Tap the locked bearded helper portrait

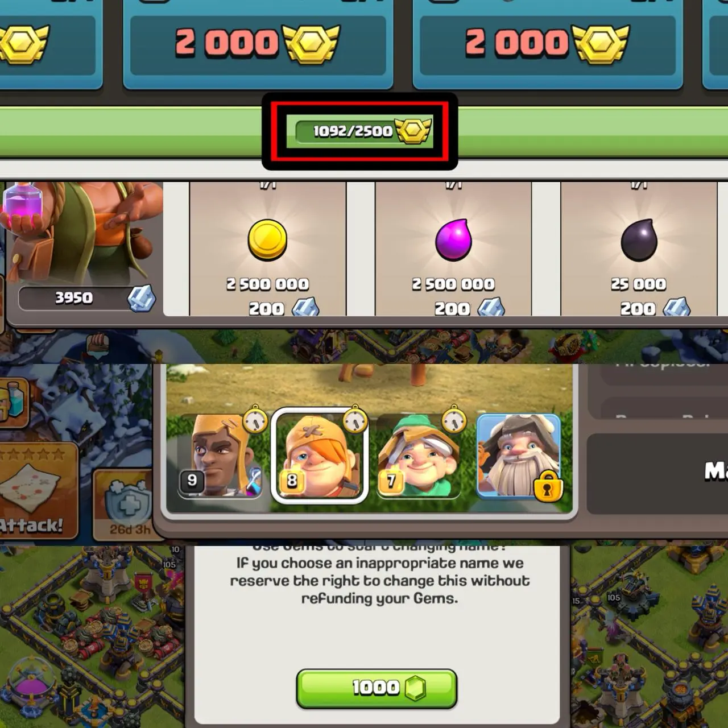click(x=519, y=457)
